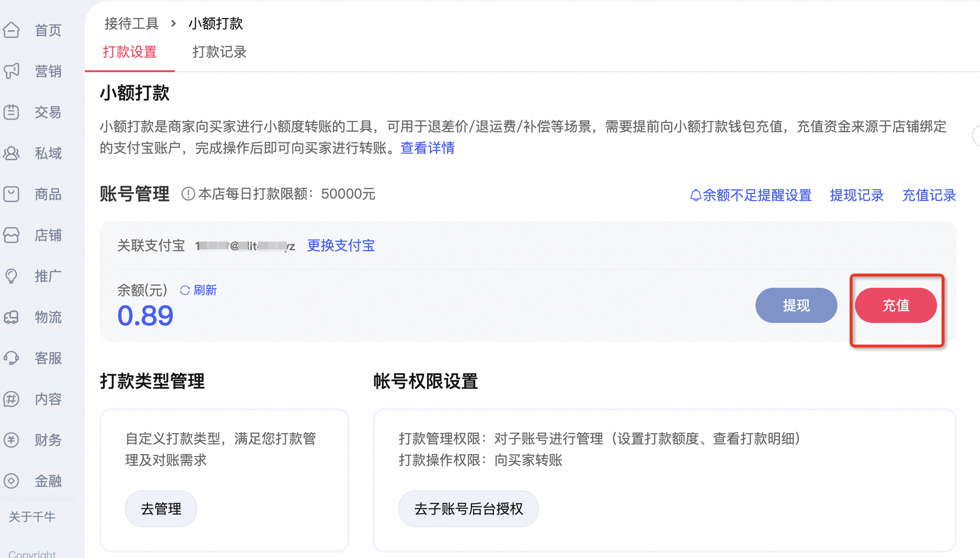This screenshot has height=558, width=980.
Task: Click the 金融 diamond icon
Action: 11,481
